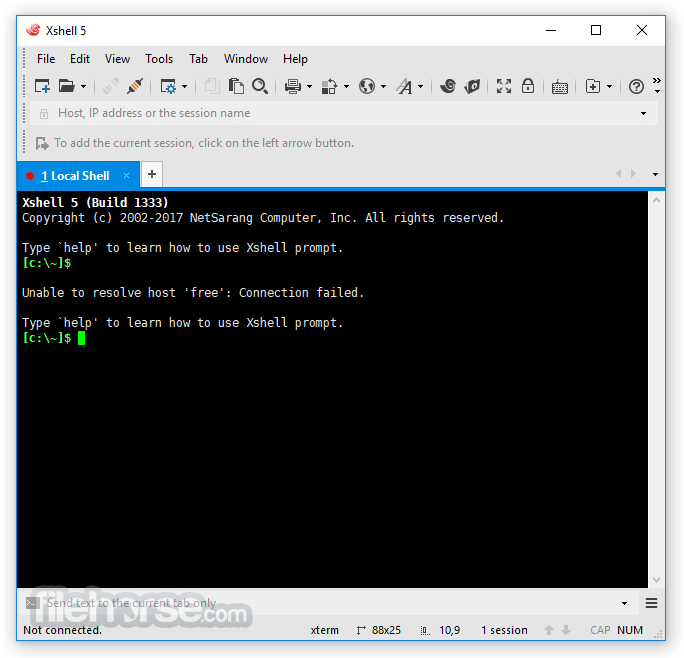684x658 pixels.
Task: Click the Encoding globe icon
Action: [x=367, y=86]
